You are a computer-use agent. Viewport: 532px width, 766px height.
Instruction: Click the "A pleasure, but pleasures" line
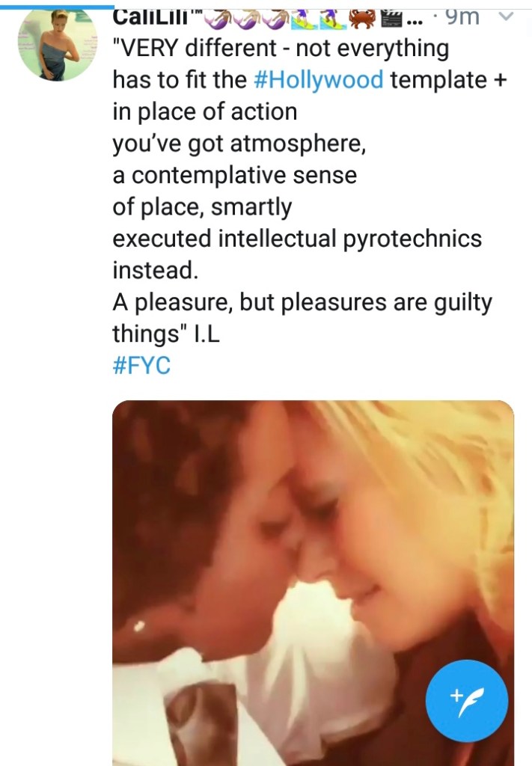(x=302, y=302)
